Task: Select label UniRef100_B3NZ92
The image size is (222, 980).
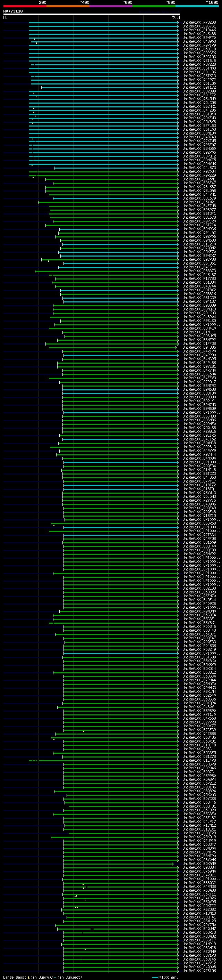Action: [x=199, y=340]
